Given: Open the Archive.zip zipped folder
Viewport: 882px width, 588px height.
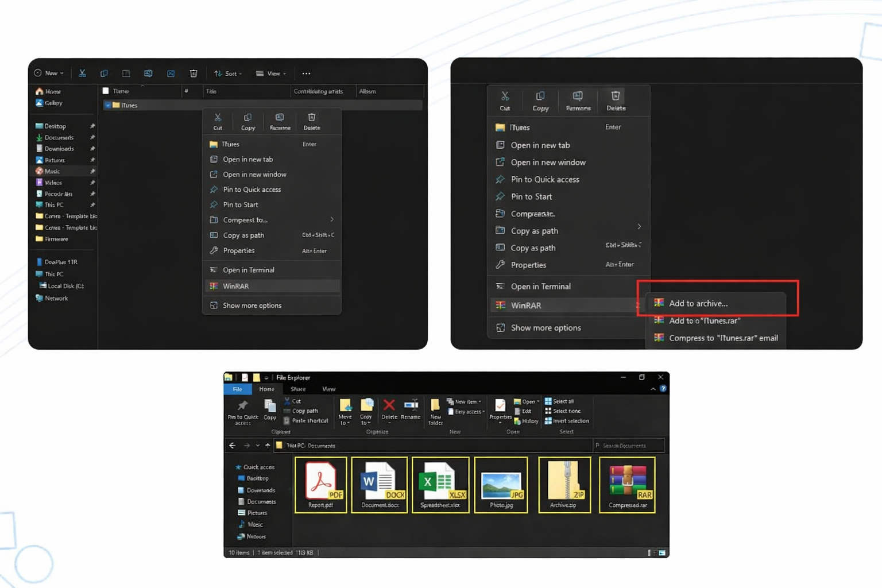Looking at the screenshot, I should click(564, 484).
